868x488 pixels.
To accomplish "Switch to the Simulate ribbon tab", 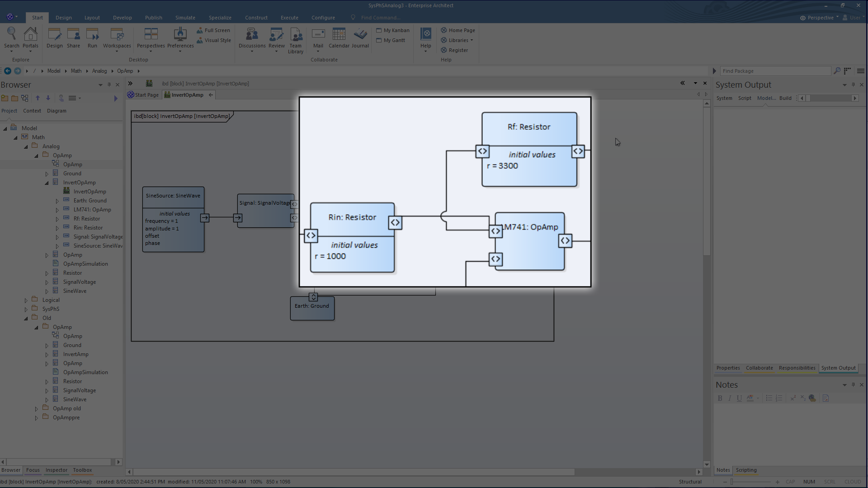I will click(185, 18).
